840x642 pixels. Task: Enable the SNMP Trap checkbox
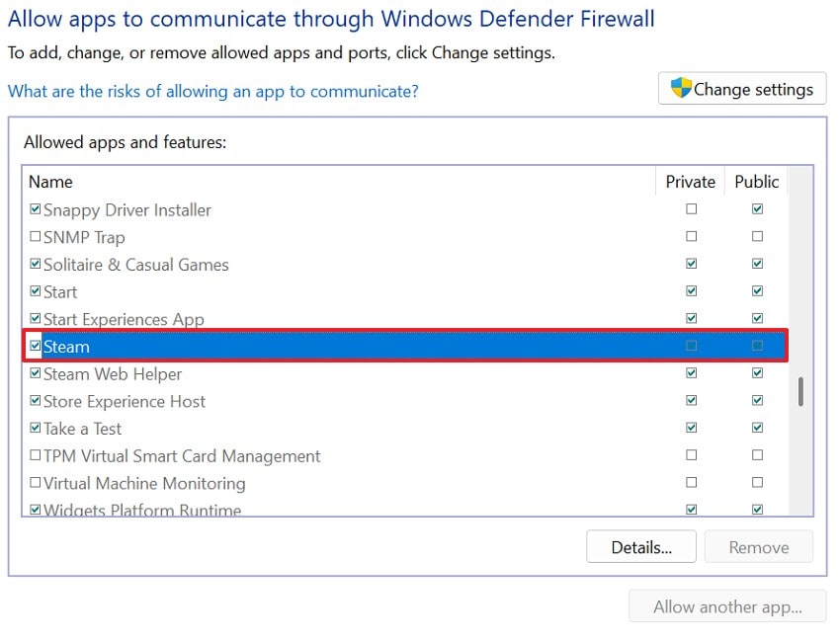[x=36, y=237]
